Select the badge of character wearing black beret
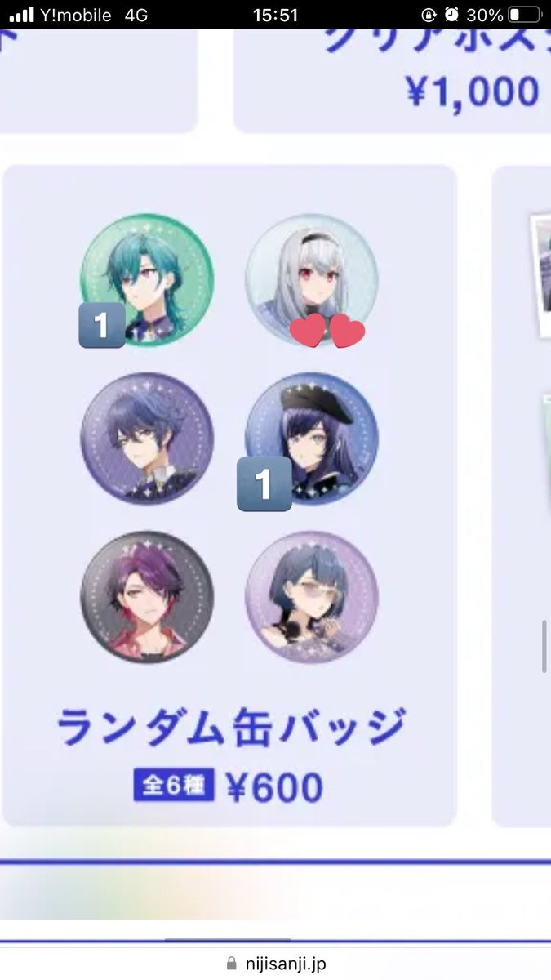The width and height of the screenshot is (551, 980). click(312, 439)
